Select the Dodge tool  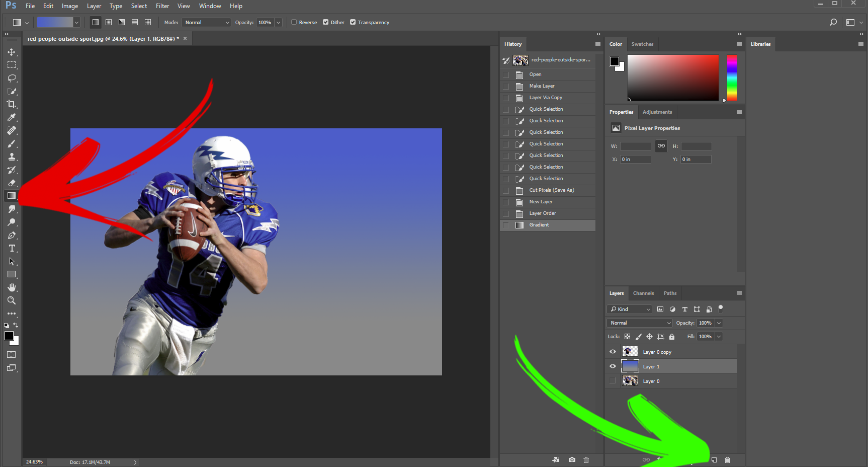tap(12, 222)
